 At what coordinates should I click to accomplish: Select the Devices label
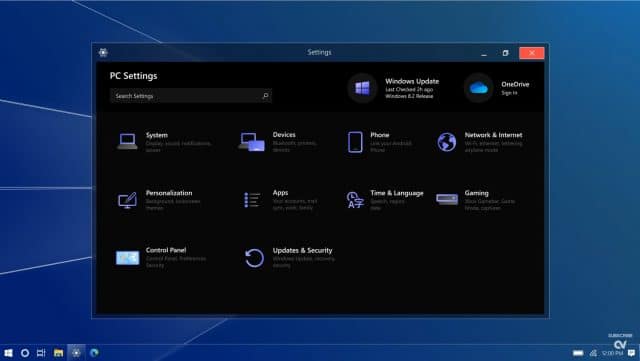click(x=284, y=135)
